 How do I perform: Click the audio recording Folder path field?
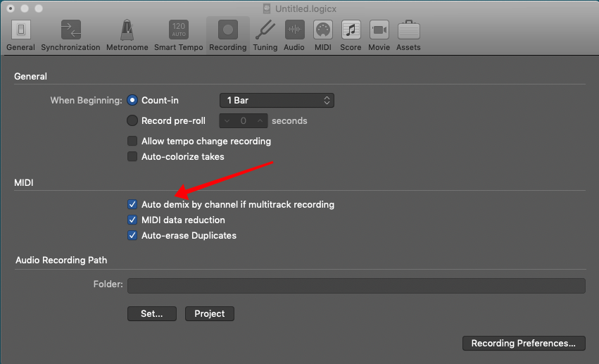tap(356, 286)
